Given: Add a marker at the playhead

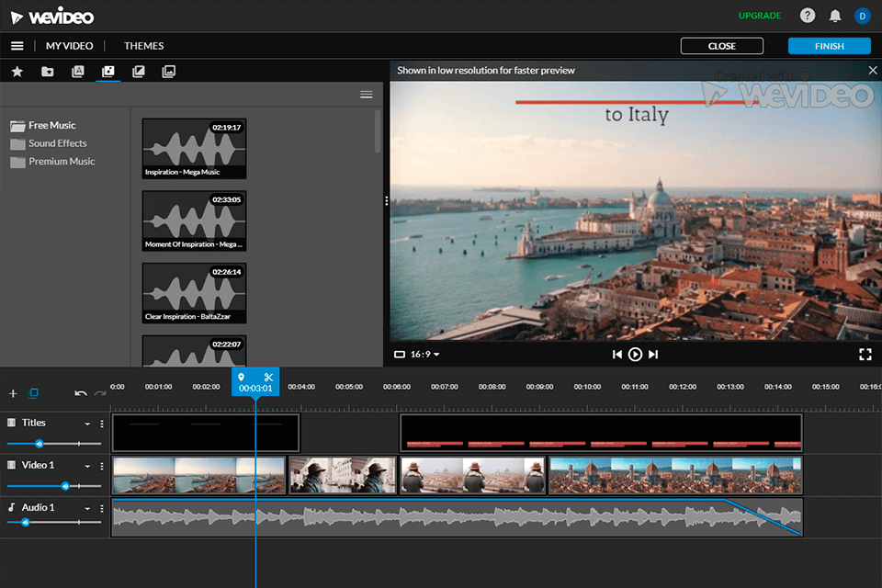Looking at the screenshot, I should [x=242, y=377].
